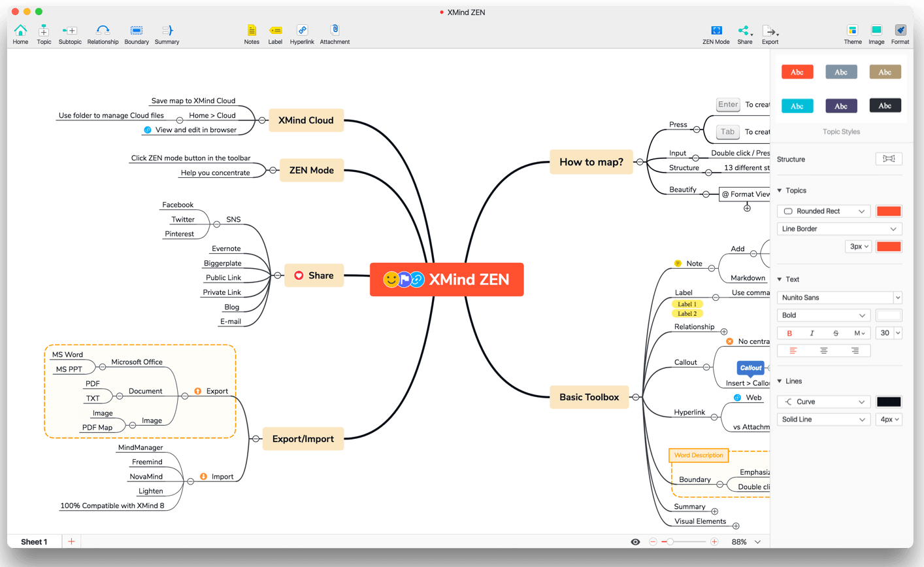Toggle Strikethrough text formatting
Image resolution: width=924 pixels, height=567 pixels.
coord(835,333)
